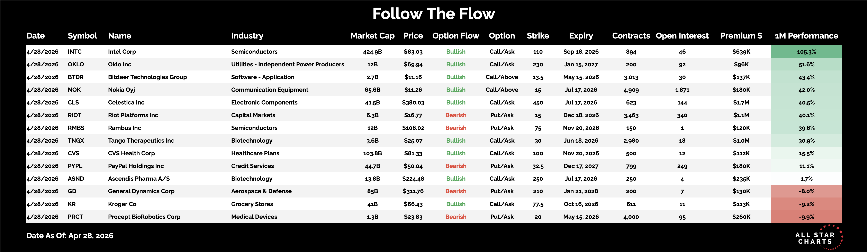Click the Riot Platforms Inc name
Viewport: 868px width, 252px height.
(x=133, y=115)
